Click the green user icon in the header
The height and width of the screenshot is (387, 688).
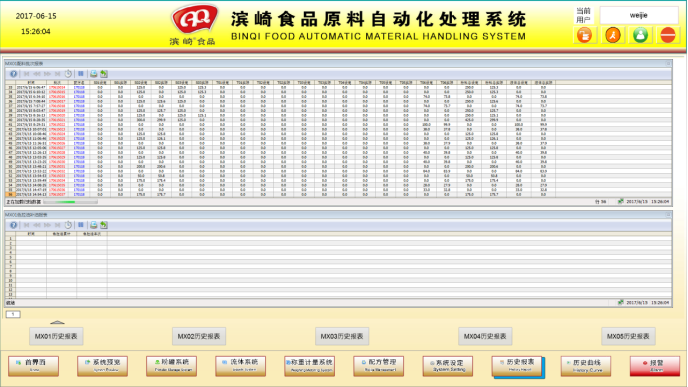click(640, 35)
